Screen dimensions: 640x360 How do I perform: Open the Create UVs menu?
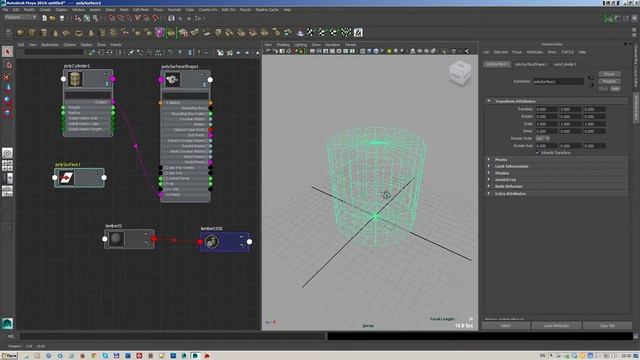tap(208, 9)
